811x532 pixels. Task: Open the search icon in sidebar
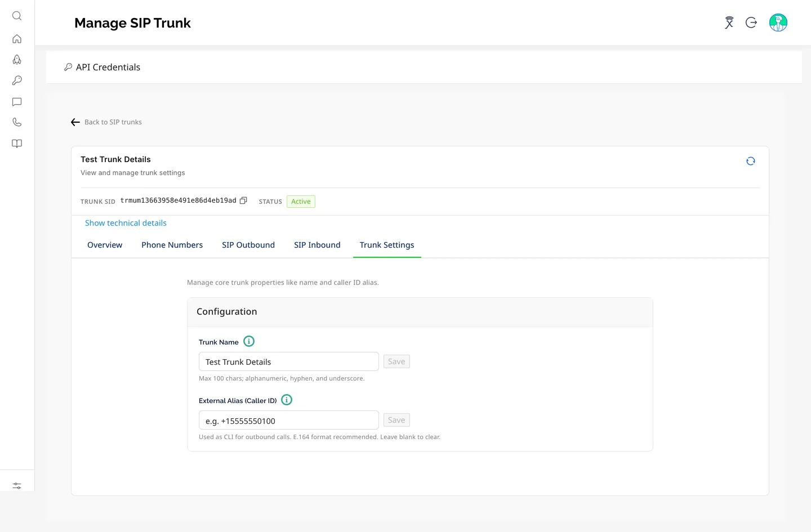pos(17,16)
